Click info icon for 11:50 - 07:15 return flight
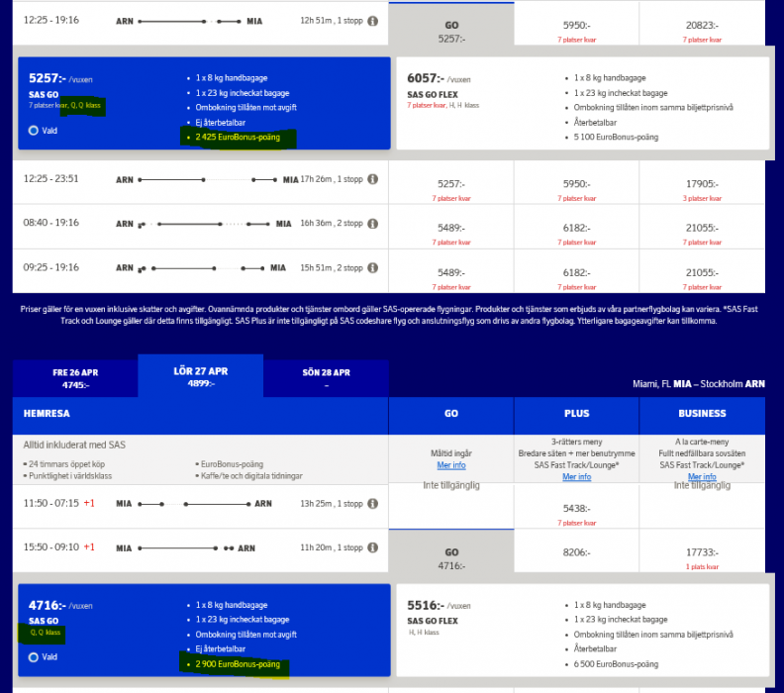 (x=372, y=503)
